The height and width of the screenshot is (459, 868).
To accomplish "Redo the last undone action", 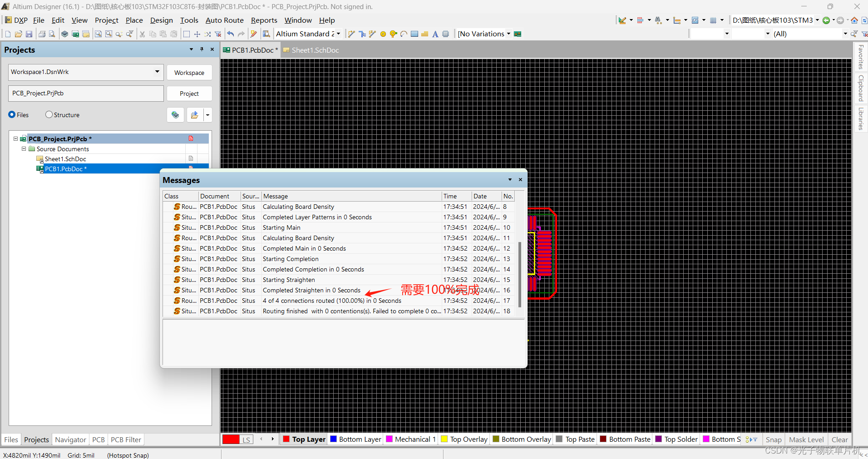I will 241,34.
